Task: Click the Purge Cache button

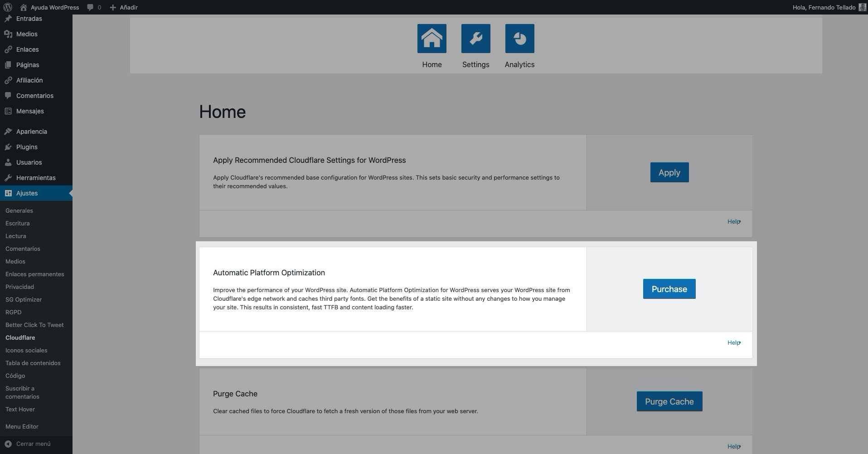Action: pyautogui.click(x=669, y=401)
